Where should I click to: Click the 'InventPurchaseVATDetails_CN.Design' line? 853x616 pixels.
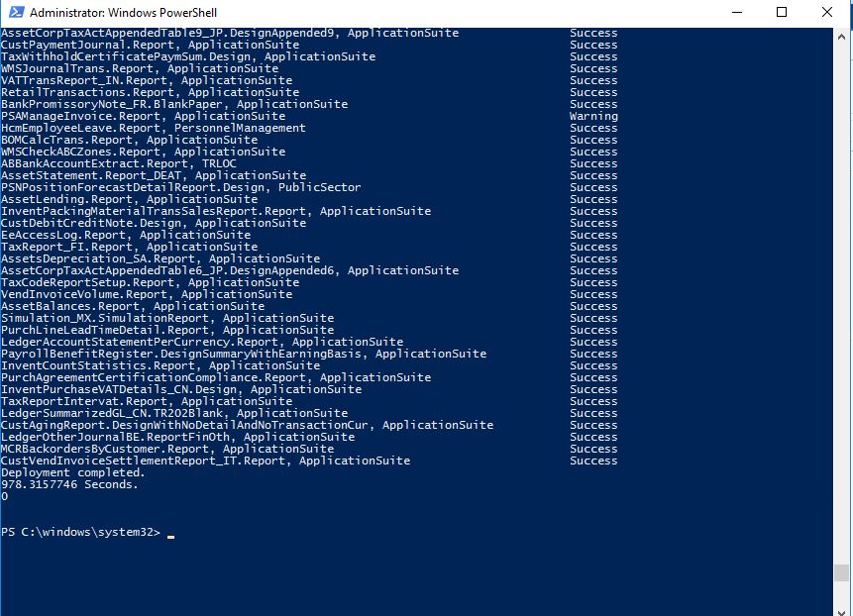coord(181,389)
